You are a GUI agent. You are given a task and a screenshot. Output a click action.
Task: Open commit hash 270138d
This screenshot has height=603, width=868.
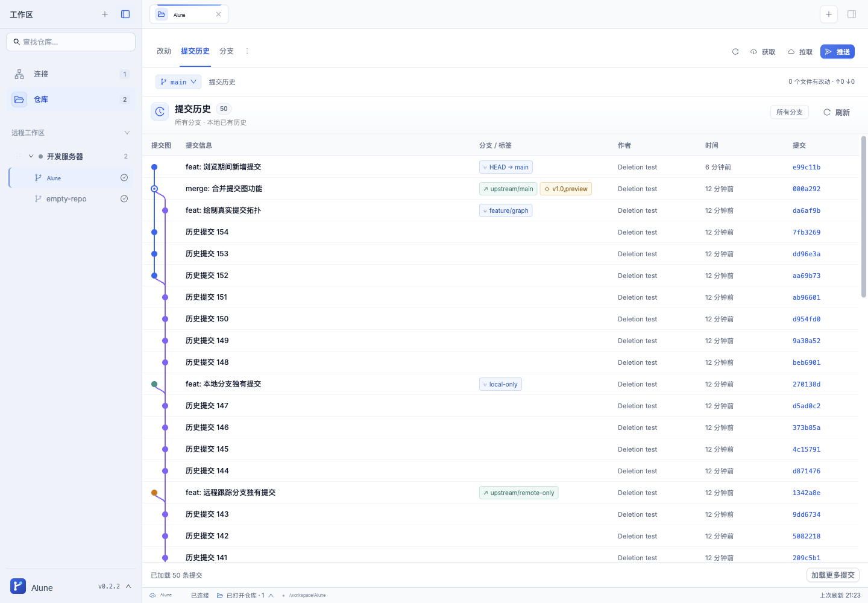(x=807, y=384)
